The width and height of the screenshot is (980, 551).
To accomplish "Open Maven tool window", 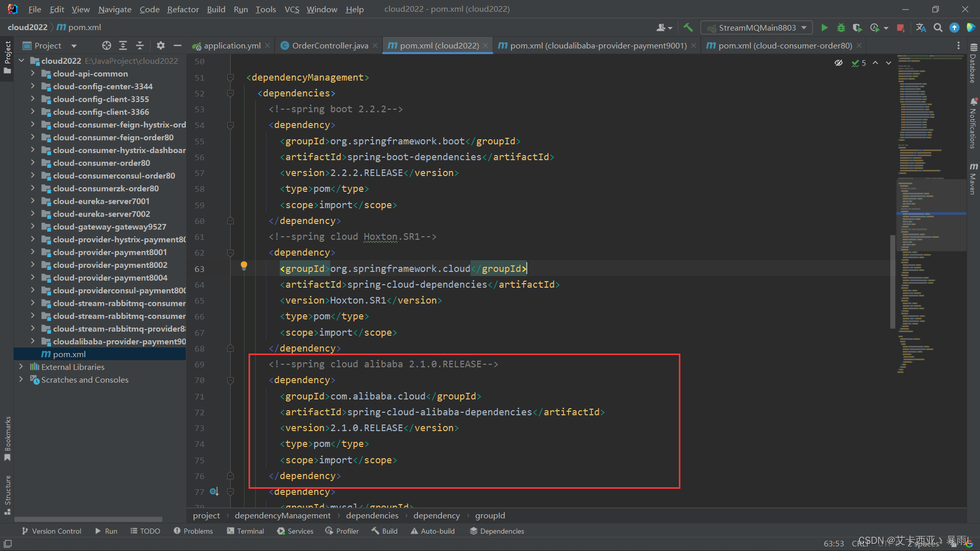I will click(x=973, y=179).
